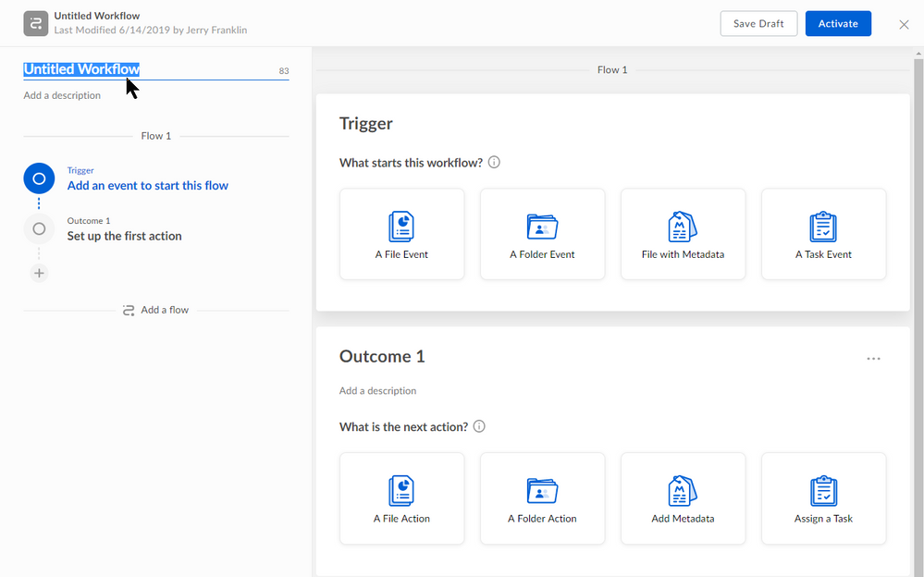
Task: Choose the A File Action tile
Action: coord(401,498)
